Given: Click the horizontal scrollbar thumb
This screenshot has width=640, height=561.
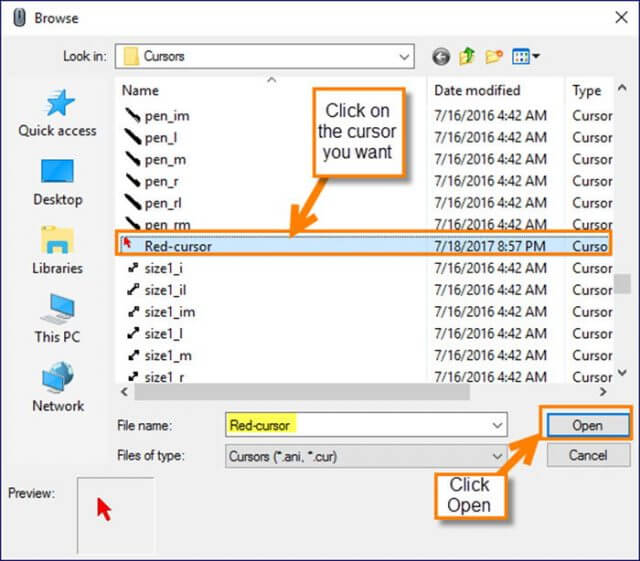Looking at the screenshot, I should point(302,392).
